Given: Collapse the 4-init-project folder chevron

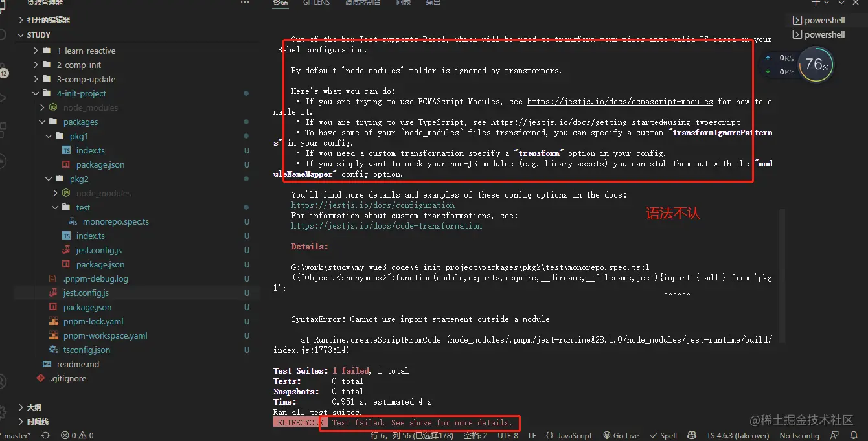Looking at the screenshot, I should pyautogui.click(x=36, y=93).
